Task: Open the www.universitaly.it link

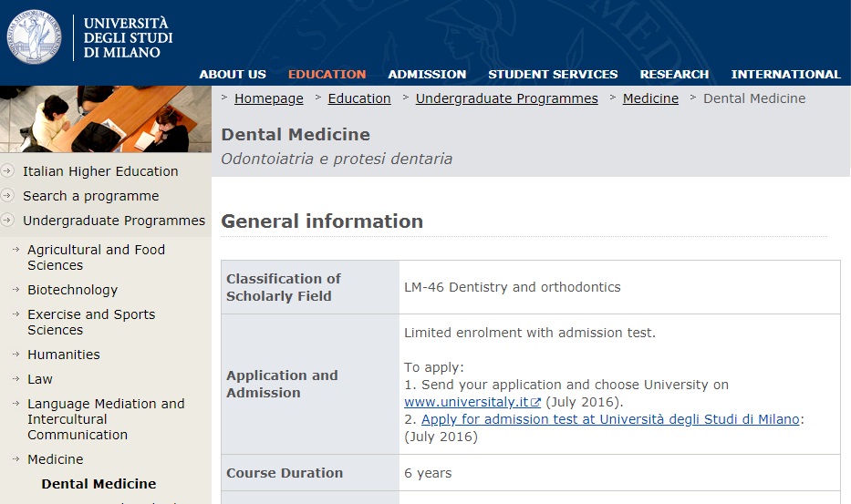Action: click(466, 402)
